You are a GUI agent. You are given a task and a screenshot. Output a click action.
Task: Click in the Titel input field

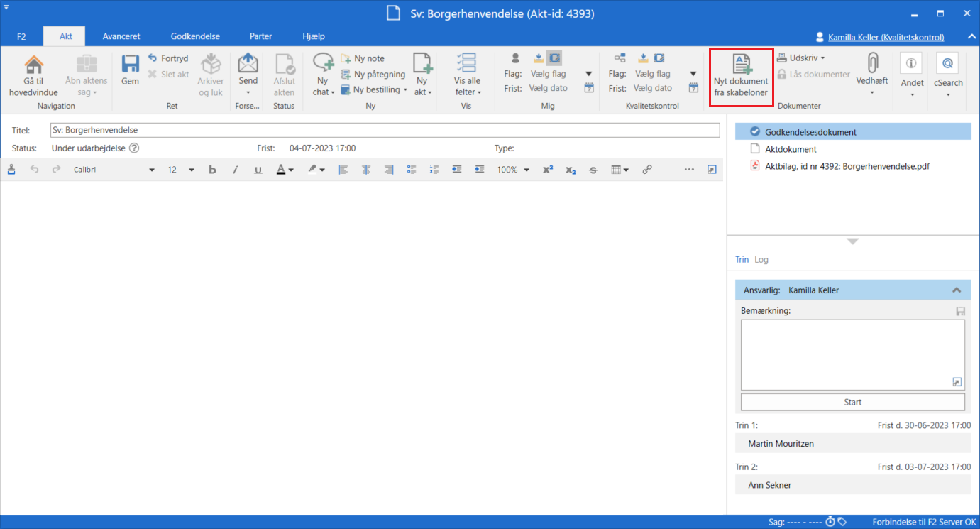click(x=385, y=130)
